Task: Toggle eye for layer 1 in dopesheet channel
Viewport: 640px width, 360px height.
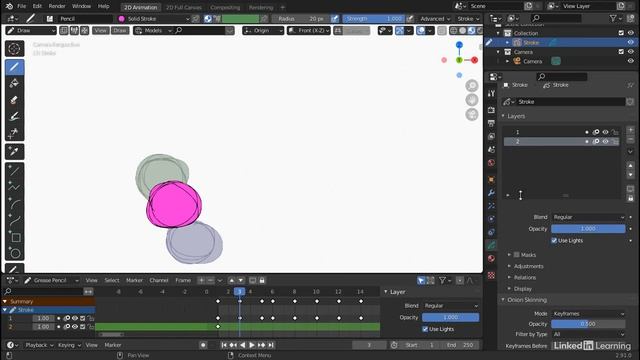Action: tap(75, 318)
